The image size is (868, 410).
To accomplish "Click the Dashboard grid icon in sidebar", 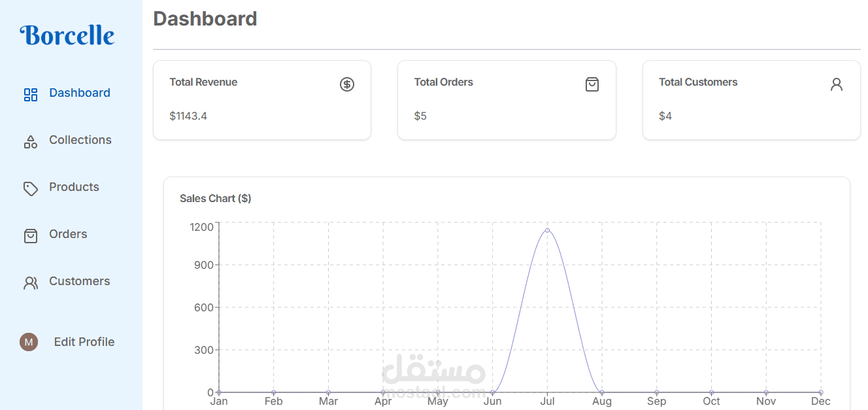I will coord(31,95).
